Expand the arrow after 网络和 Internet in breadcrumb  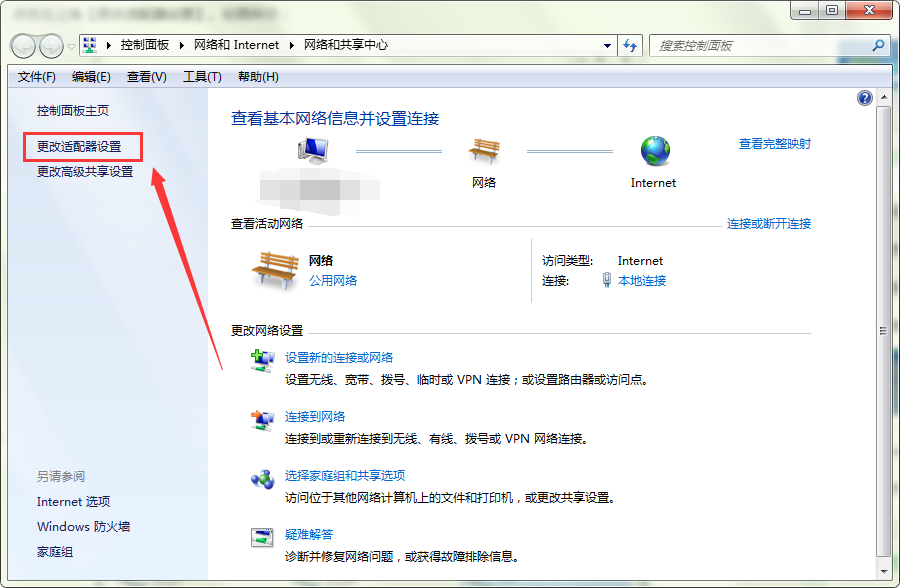(291, 45)
